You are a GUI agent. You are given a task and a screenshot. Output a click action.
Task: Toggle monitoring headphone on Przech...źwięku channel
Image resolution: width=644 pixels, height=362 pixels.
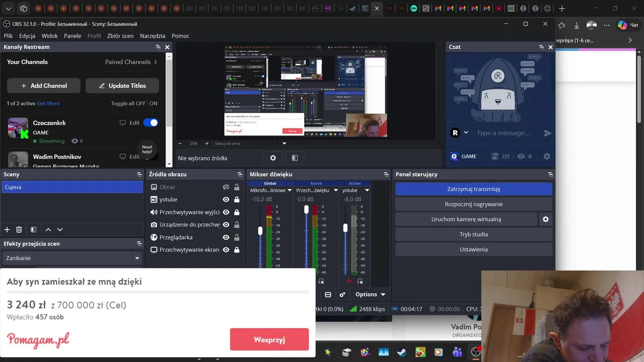(321, 281)
